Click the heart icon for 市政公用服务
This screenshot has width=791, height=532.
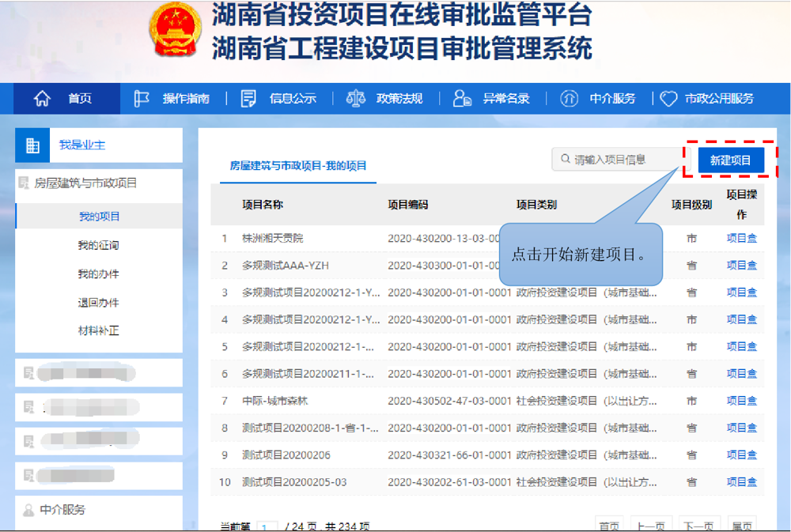668,98
